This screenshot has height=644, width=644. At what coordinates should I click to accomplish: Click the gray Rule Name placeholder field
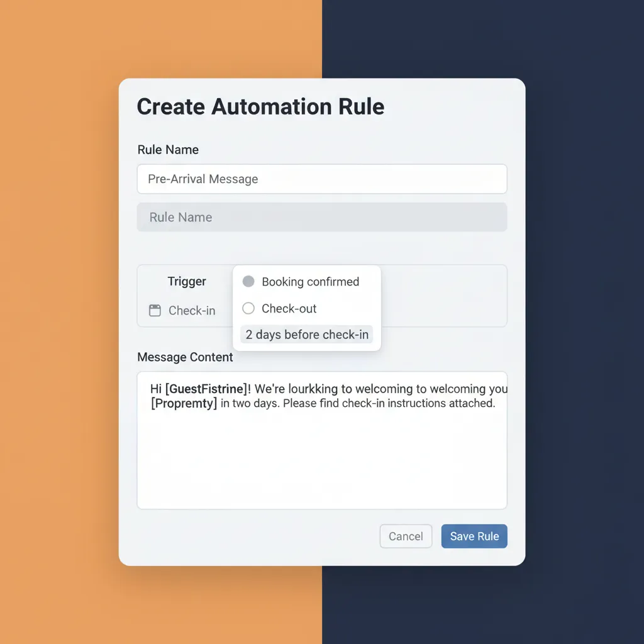coord(322,217)
